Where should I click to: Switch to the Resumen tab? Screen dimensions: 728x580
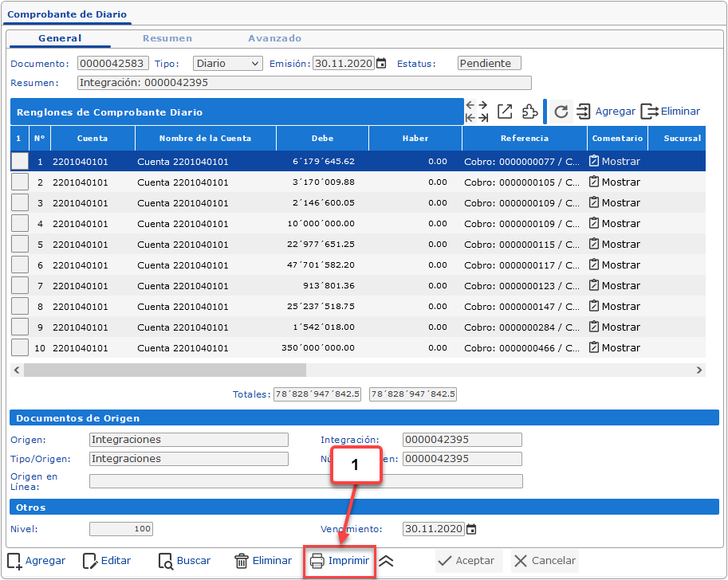point(167,38)
